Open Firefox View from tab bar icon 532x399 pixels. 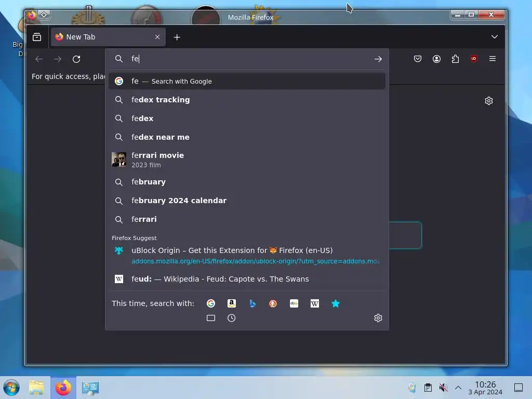[x=37, y=37]
